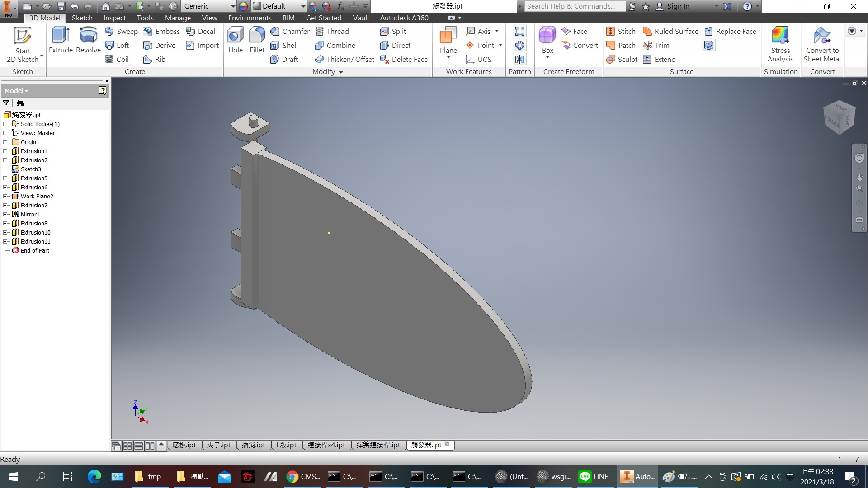Switch to the 底板.ipt document tab

(x=184, y=445)
